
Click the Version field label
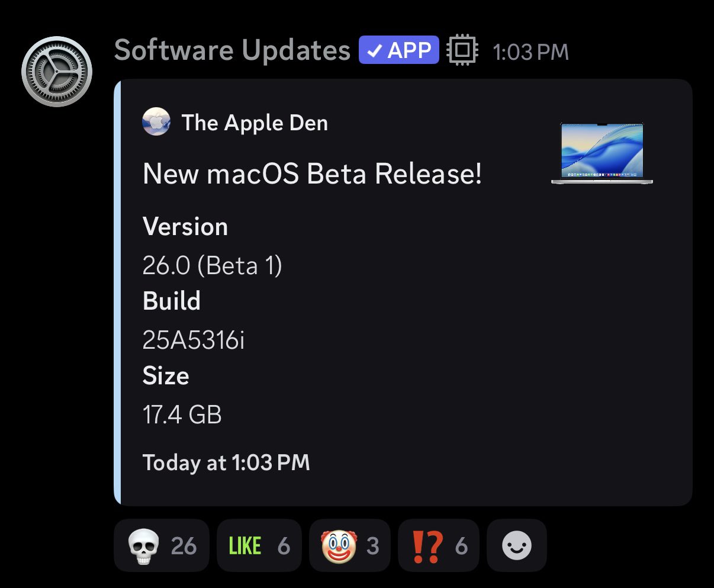point(185,227)
